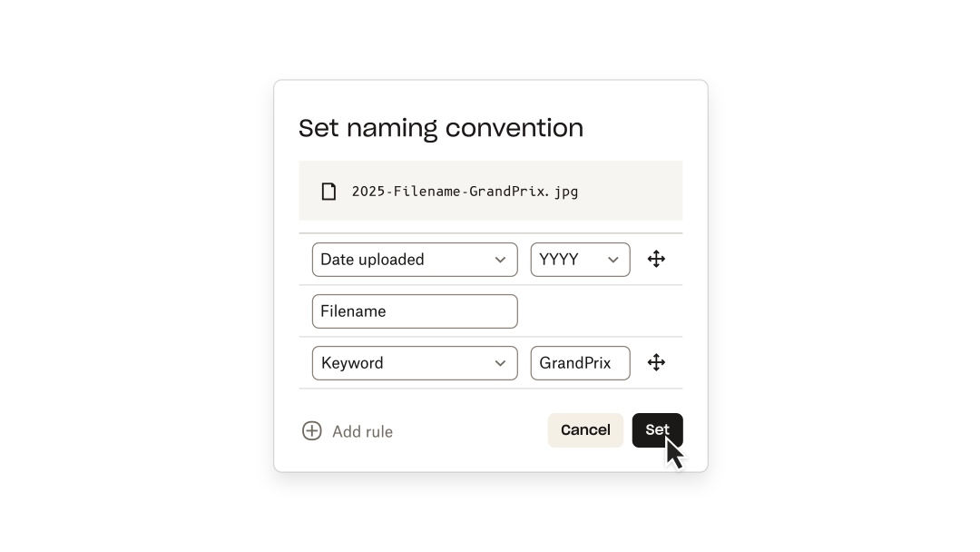Click the file document icon in preview
This screenshot has height=552, width=980.
click(328, 192)
